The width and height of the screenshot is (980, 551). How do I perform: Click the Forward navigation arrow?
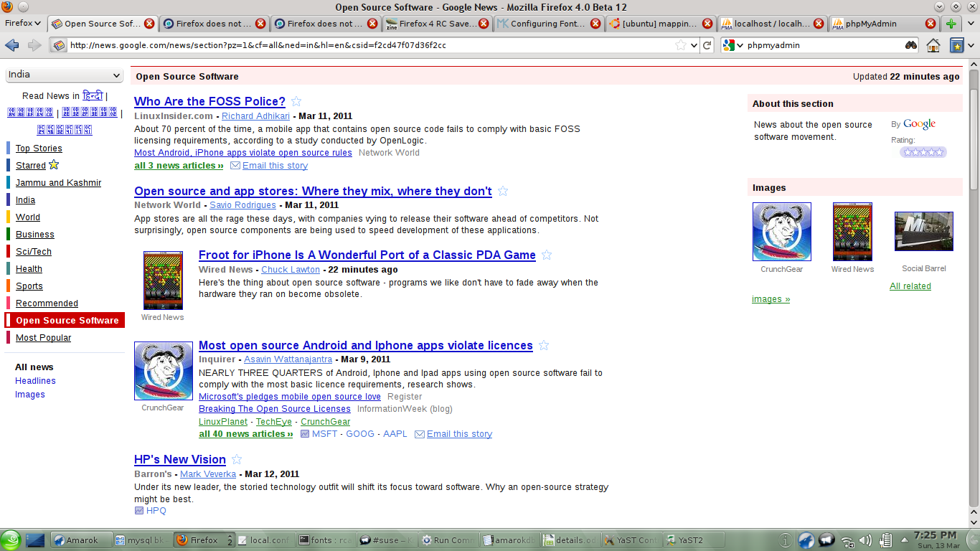(x=34, y=45)
